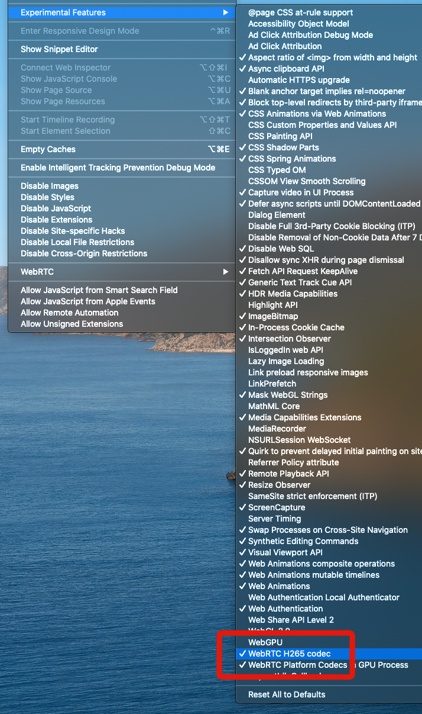Choose Disable Cross-Origin Restrictions

click(122, 253)
